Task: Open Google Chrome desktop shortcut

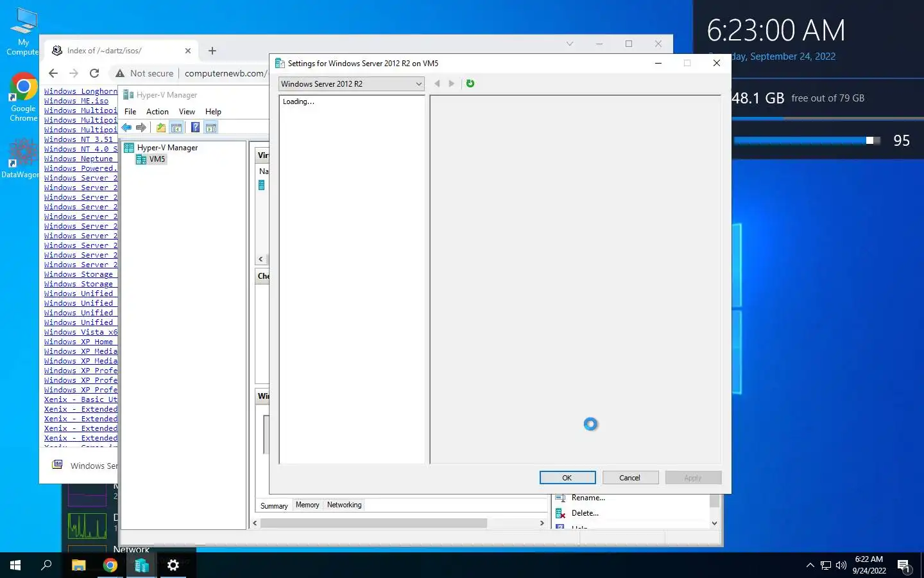Action: pos(23,97)
